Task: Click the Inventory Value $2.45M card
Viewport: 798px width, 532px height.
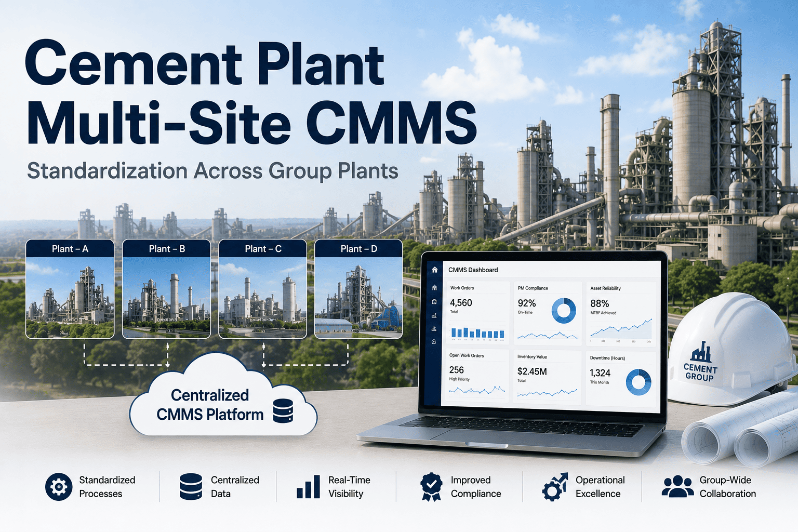Action: (548, 377)
